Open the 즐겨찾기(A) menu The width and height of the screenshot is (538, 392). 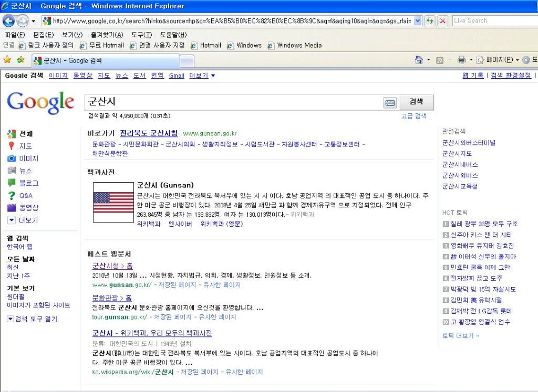point(107,35)
